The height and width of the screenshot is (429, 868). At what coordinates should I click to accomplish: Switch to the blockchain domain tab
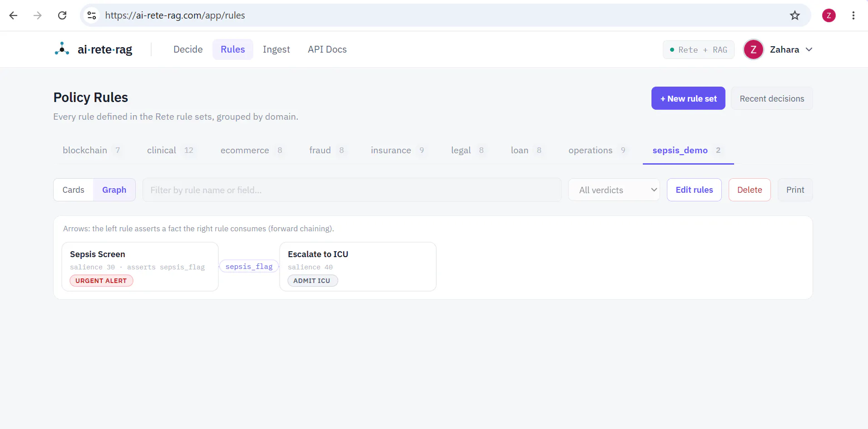pos(92,150)
